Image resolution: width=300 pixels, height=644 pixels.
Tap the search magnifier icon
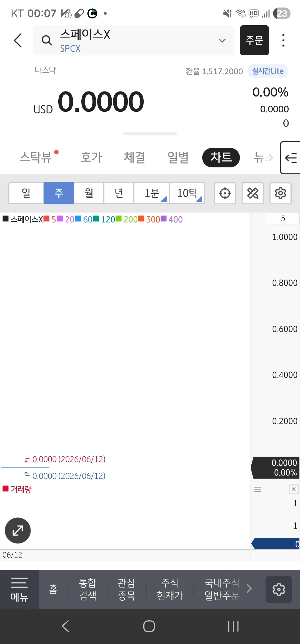coord(47,40)
